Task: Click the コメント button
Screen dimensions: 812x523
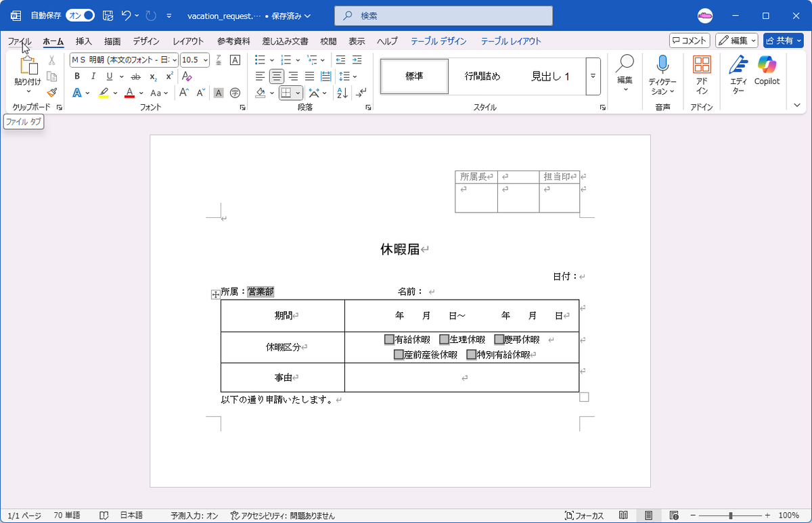Action: (x=690, y=41)
